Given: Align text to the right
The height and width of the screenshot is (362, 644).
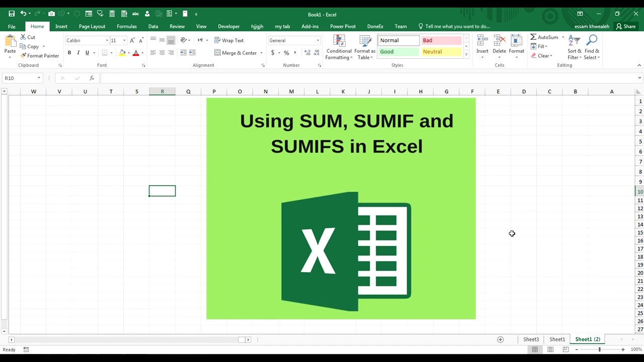Looking at the screenshot, I should click(171, 53).
